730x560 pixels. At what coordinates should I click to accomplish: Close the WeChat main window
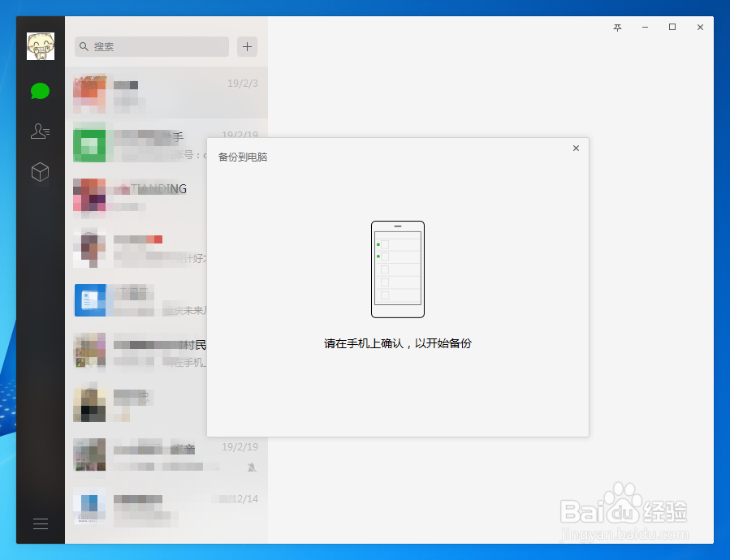700,28
